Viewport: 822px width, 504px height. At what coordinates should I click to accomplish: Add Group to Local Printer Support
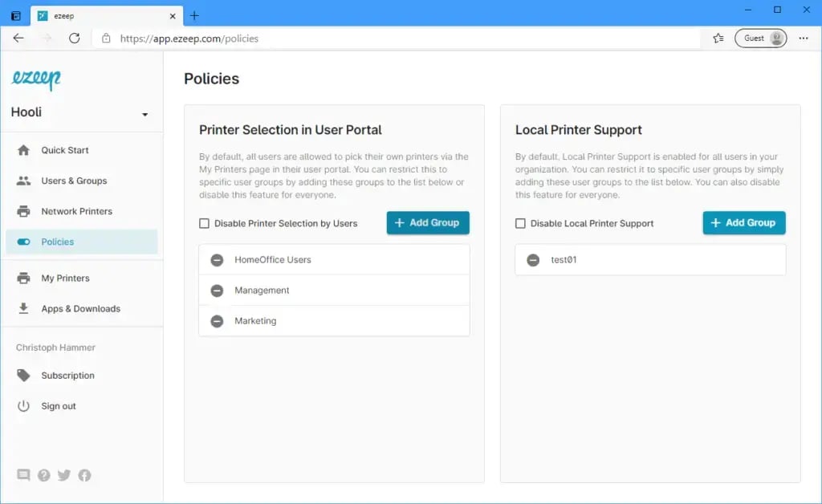(743, 223)
